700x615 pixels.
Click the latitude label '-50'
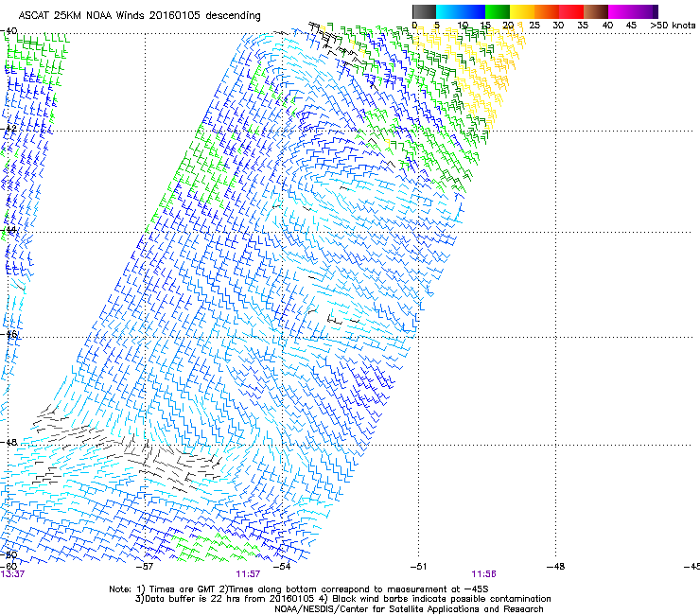click(9, 554)
